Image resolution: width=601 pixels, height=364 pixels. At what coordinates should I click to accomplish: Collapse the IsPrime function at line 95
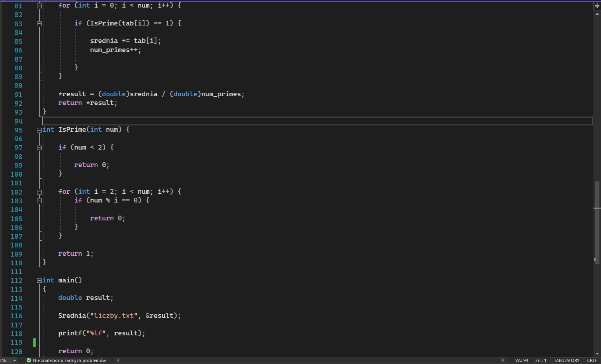39,130
